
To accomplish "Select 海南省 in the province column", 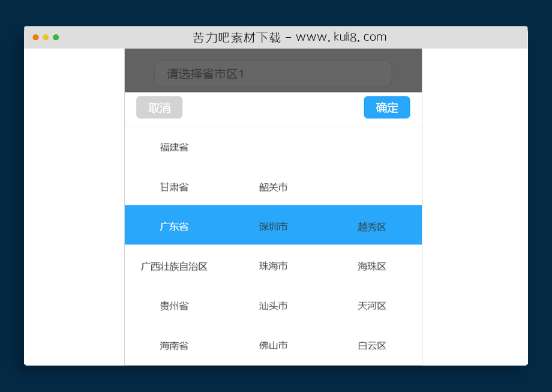I will pos(174,345).
